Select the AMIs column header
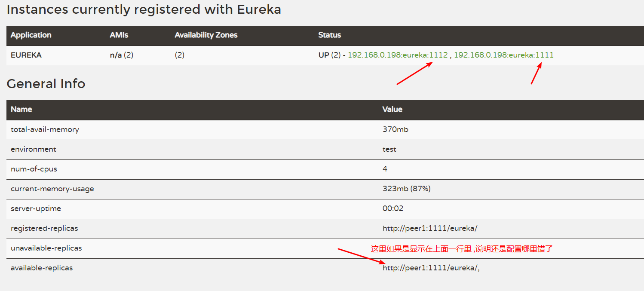 119,35
